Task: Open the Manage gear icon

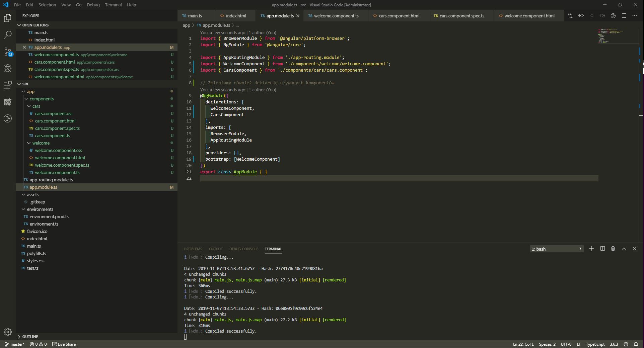Action: tap(8, 332)
